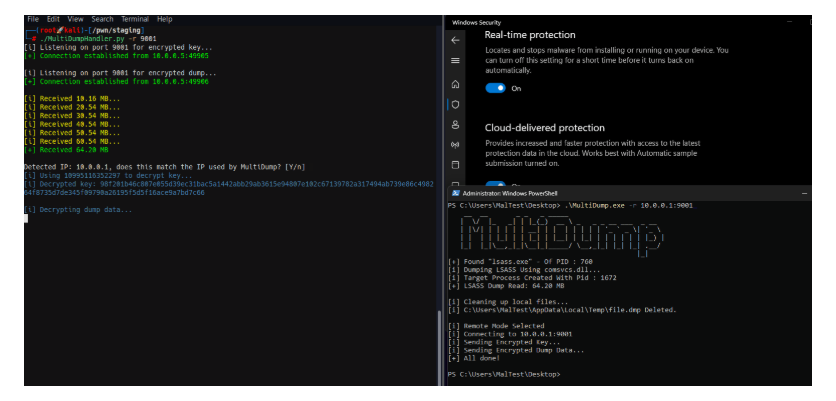Click 'Using 10995116352297 to decrypt key' line
Viewport: 836px width, 401px height.
[108, 175]
